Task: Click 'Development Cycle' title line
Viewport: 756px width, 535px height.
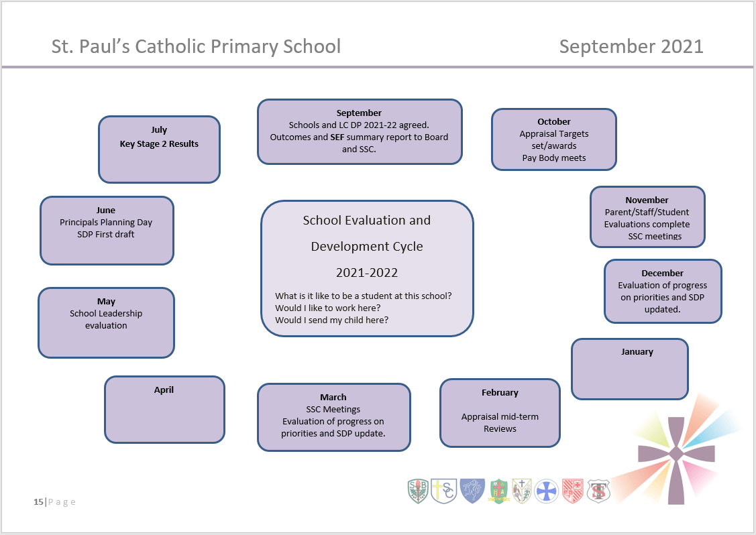Action: [366, 246]
